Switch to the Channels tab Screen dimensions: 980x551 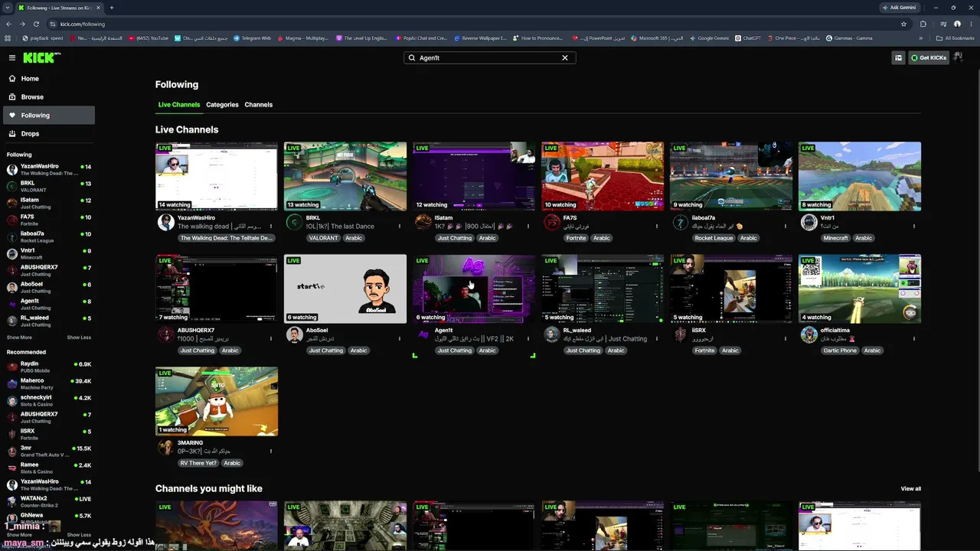[x=259, y=105]
